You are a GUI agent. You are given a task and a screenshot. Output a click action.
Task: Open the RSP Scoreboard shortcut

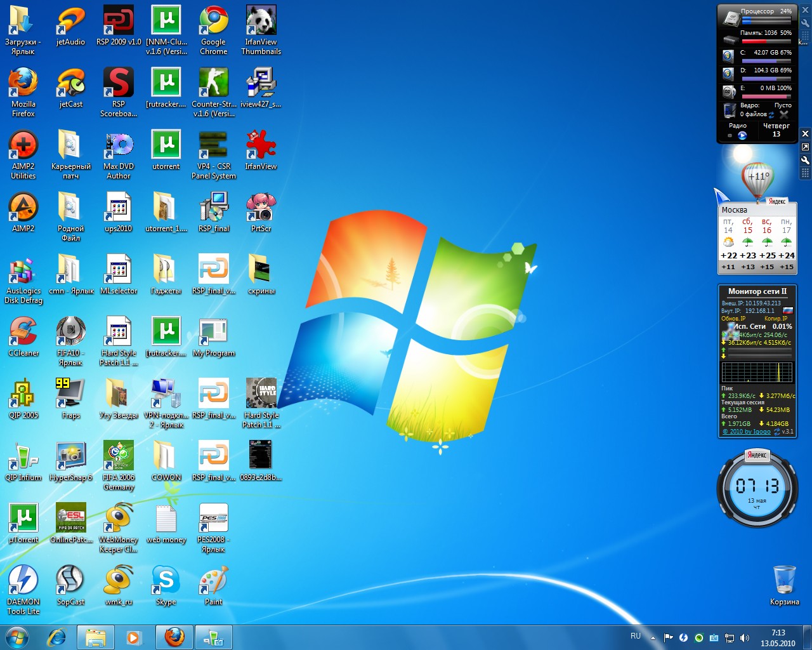coord(119,91)
